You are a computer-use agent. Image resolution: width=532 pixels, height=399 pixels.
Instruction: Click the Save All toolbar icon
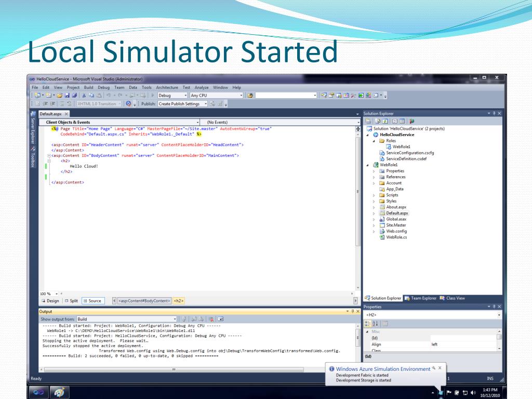pyautogui.click(x=75, y=96)
